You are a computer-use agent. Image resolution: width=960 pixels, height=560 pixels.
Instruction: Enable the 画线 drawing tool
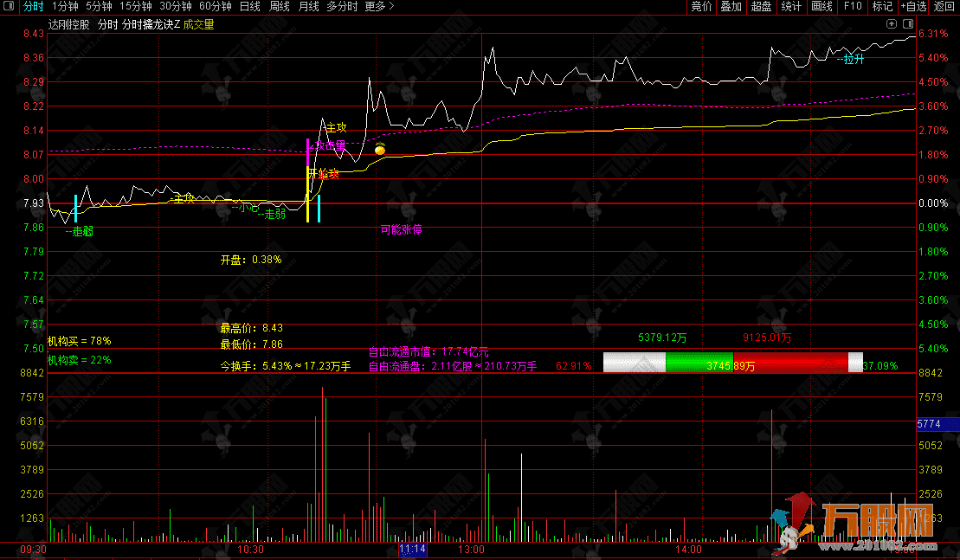pyautogui.click(x=821, y=7)
